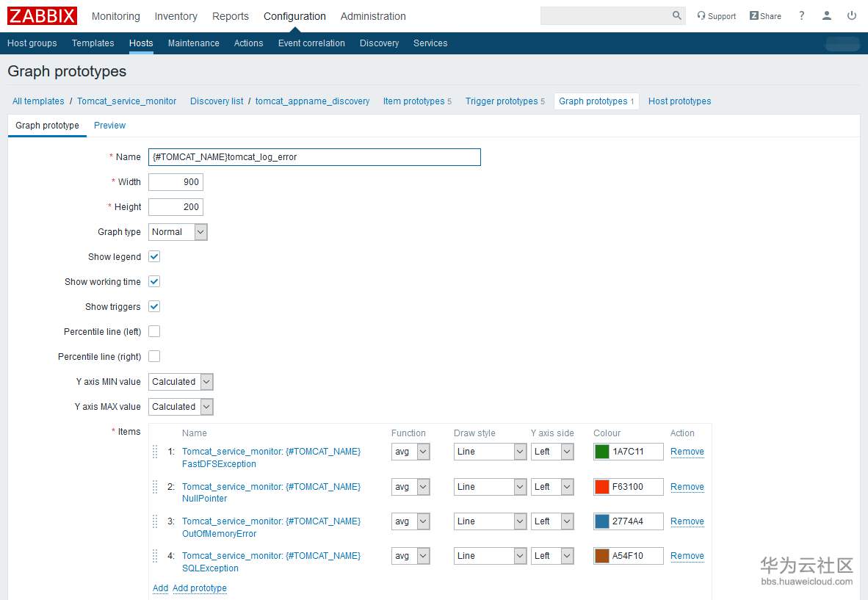Image resolution: width=868 pixels, height=600 pixels.
Task: Click the top search box
Action: (606, 15)
